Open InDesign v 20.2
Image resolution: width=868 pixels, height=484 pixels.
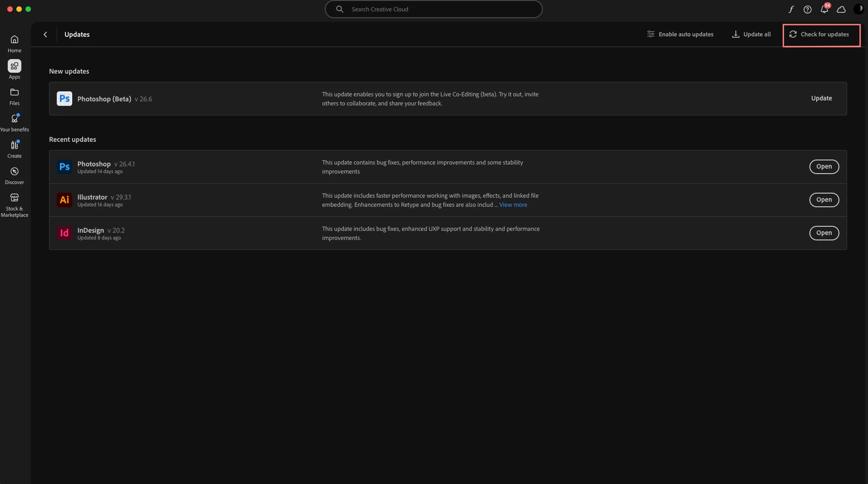pyautogui.click(x=824, y=233)
